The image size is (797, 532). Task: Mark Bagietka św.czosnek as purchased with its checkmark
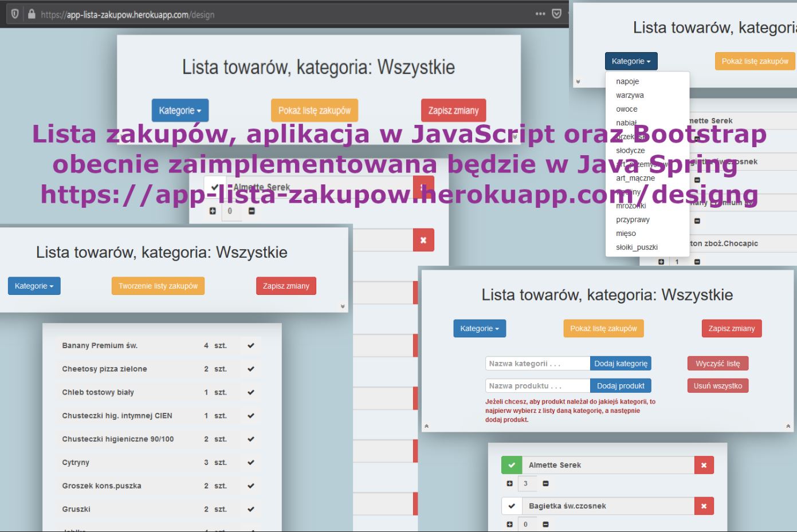point(512,506)
